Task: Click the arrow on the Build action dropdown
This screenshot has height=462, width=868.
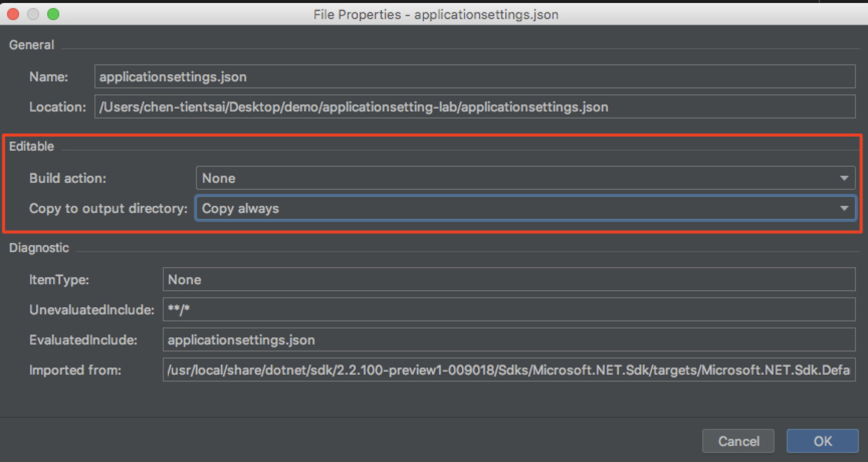Action: click(844, 178)
